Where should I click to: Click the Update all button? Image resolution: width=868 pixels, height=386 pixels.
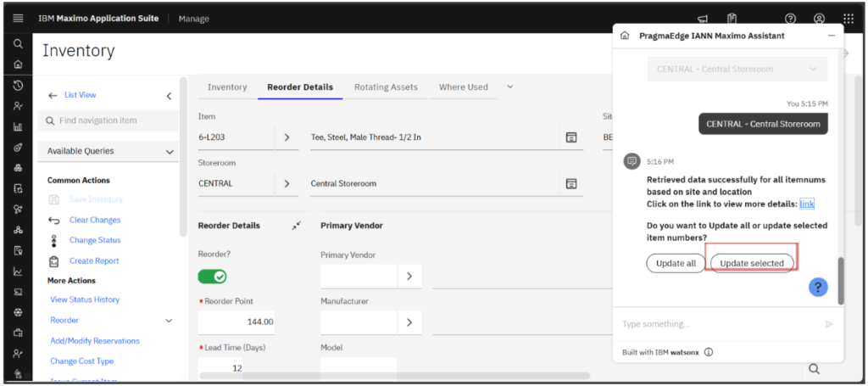pyautogui.click(x=676, y=263)
